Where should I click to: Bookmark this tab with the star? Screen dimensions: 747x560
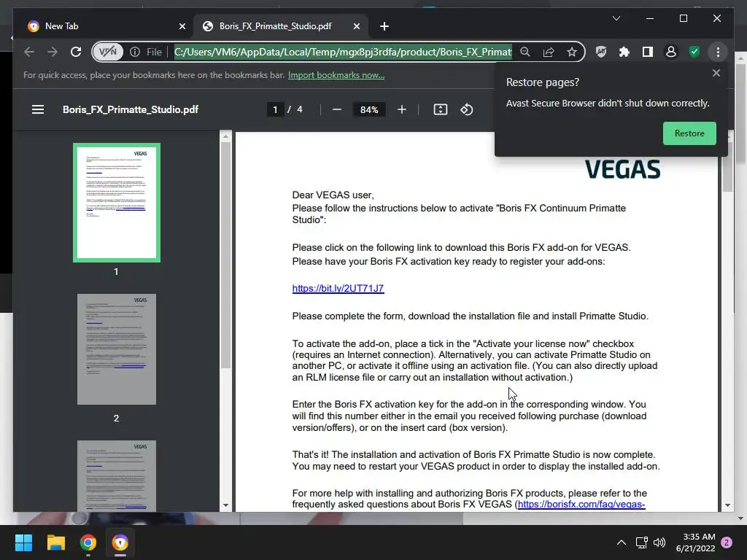(x=572, y=52)
